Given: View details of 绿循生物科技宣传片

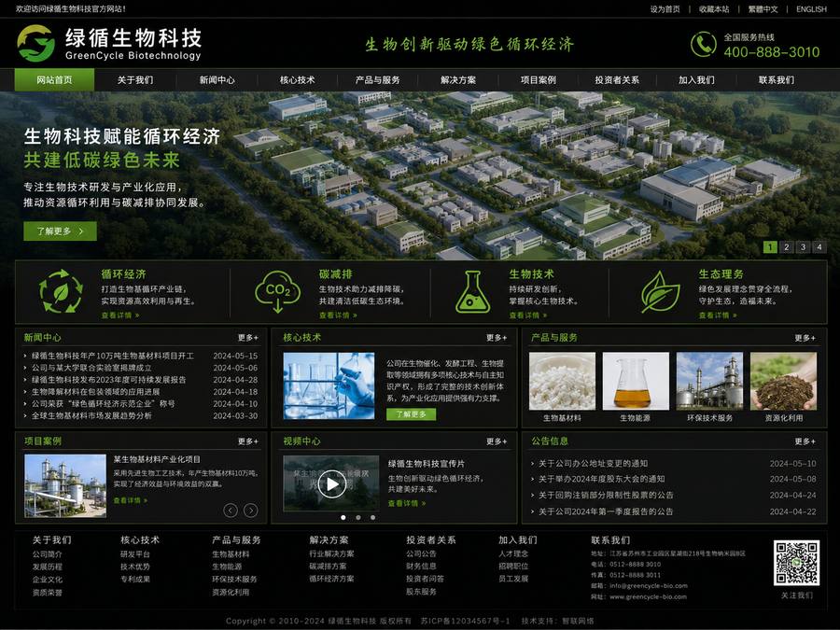Looking at the screenshot, I should (x=407, y=503).
